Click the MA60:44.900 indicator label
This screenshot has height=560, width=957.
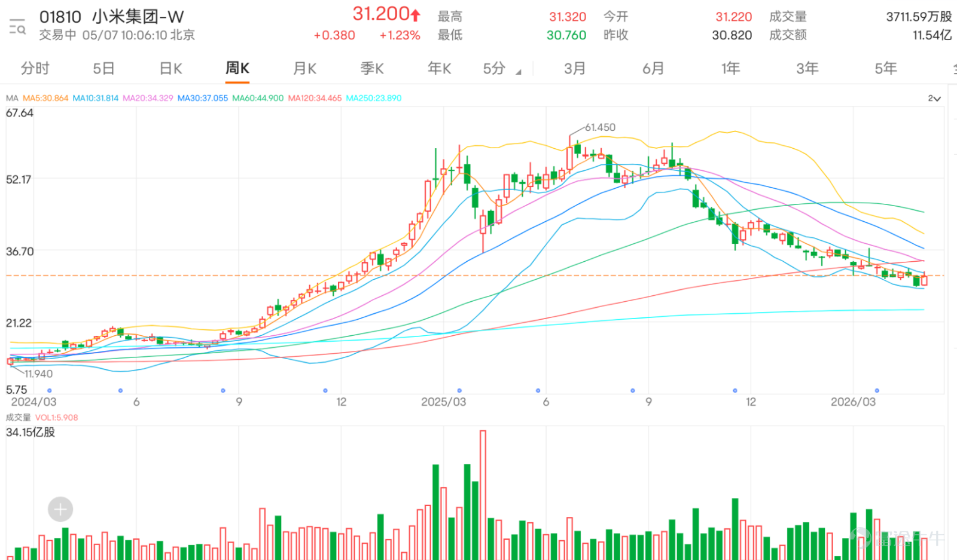tap(258, 98)
